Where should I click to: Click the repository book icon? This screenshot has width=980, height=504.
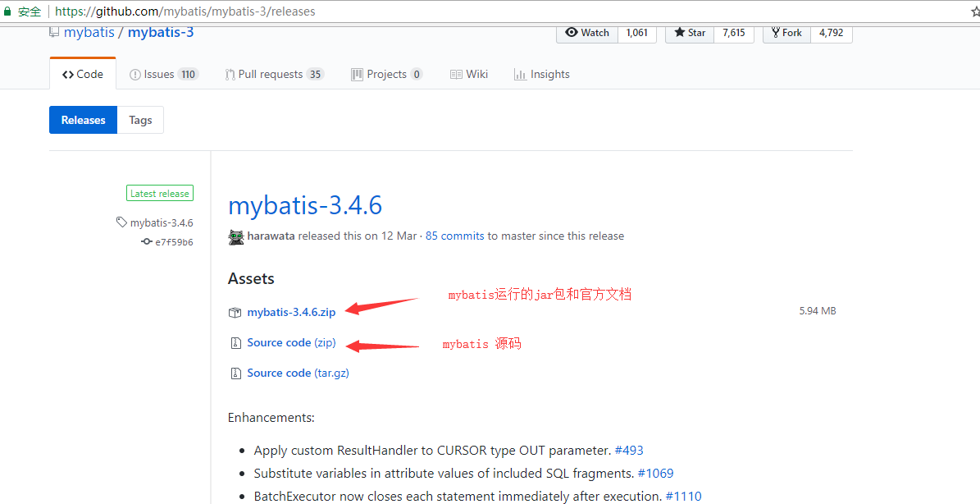(54, 33)
